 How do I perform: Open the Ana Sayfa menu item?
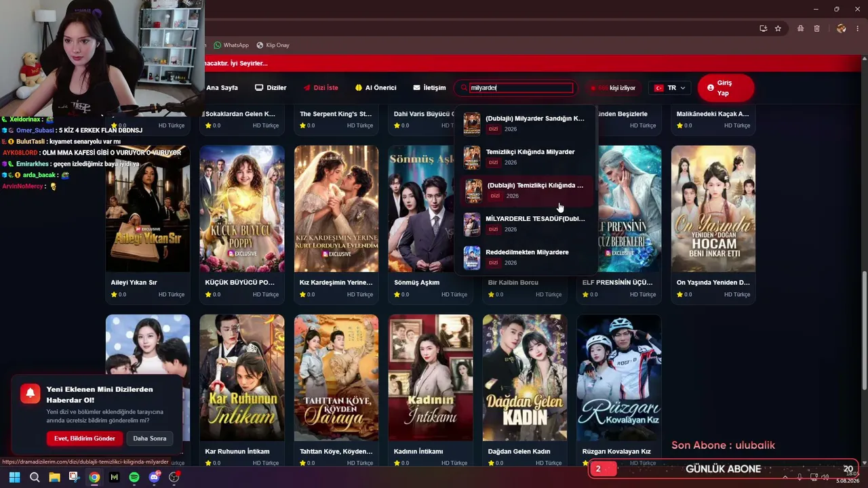[x=222, y=87]
